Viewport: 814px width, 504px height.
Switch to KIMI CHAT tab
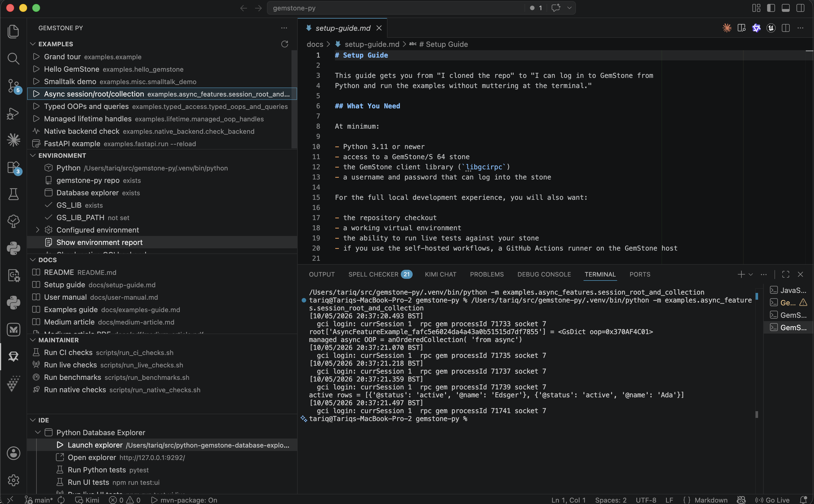440,274
